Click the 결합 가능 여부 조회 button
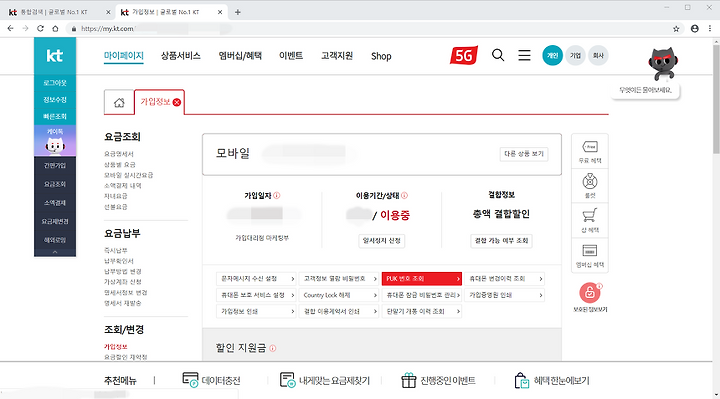This screenshot has height=399, width=720. pyautogui.click(x=501, y=241)
